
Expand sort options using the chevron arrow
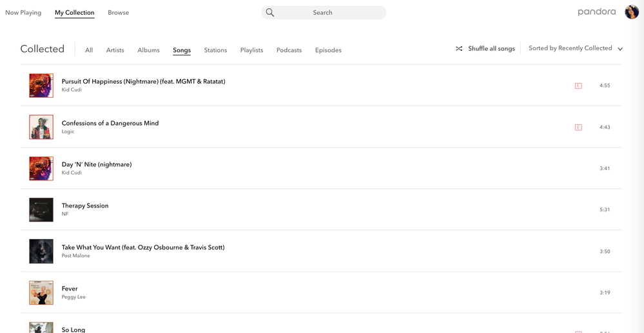point(620,49)
